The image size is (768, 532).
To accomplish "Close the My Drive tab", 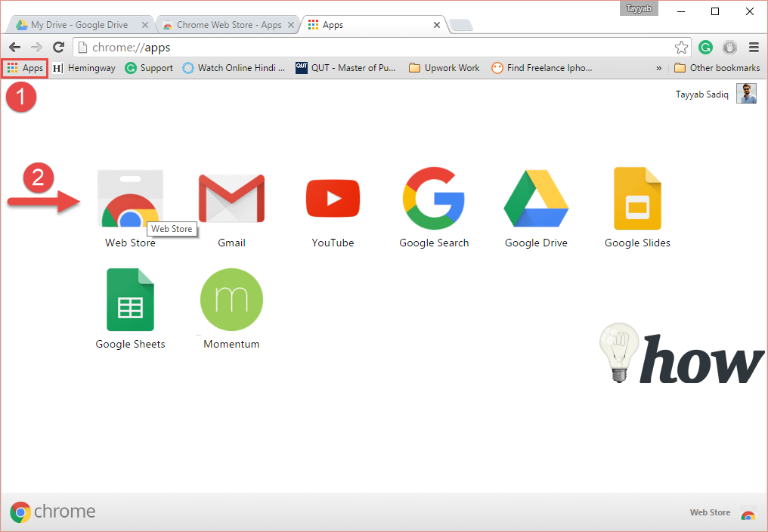I will [145, 25].
